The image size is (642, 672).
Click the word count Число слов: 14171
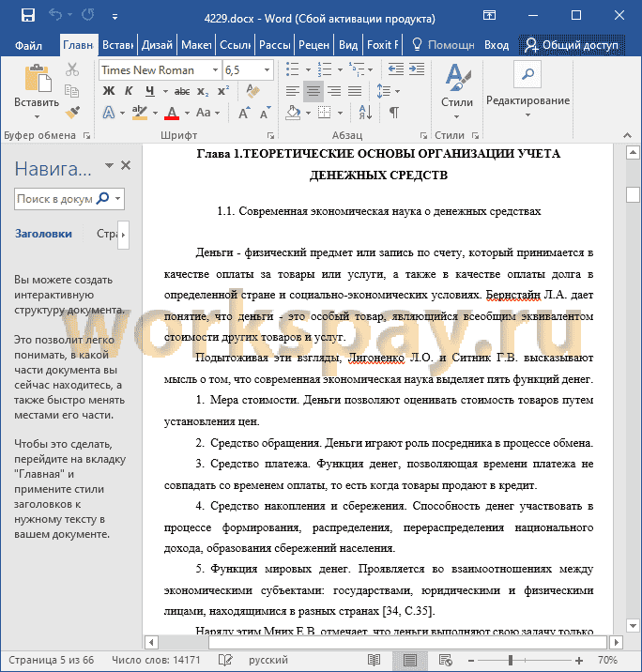click(156, 660)
